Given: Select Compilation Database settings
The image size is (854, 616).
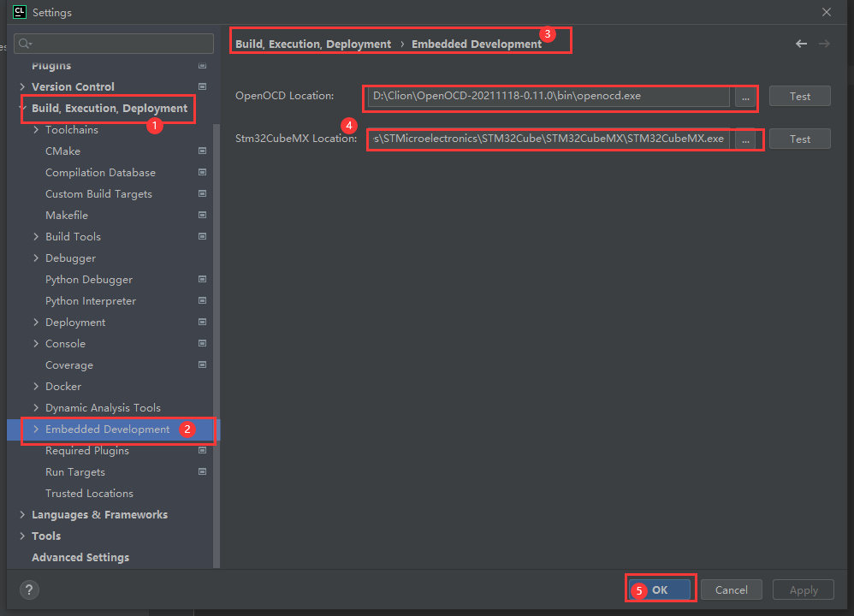Looking at the screenshot, I should click(100, 172).
